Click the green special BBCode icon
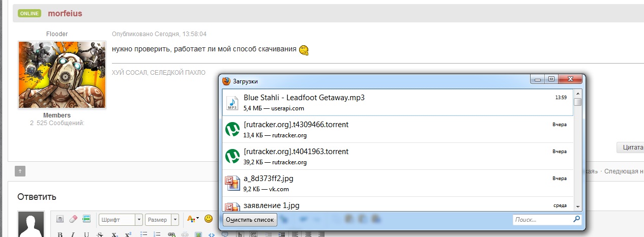This screenshot has width=644, height=237. click(86, 219)
